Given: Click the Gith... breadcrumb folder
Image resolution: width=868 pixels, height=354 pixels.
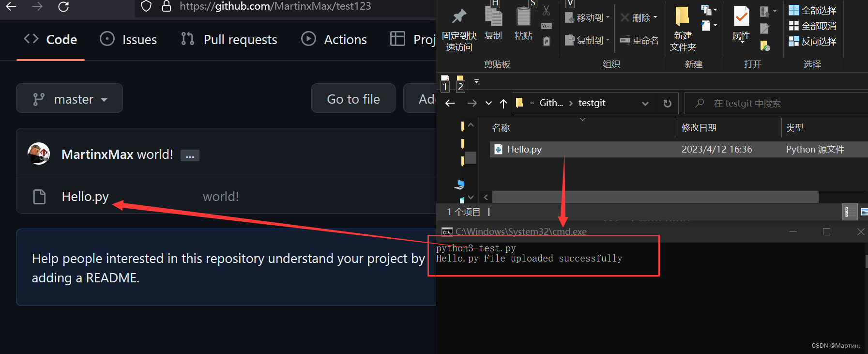Looking at the screenshot, I should click(551, 103).
